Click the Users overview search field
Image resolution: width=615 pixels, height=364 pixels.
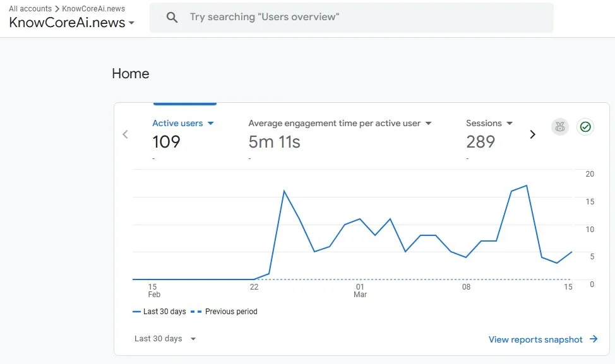point(352,18)
